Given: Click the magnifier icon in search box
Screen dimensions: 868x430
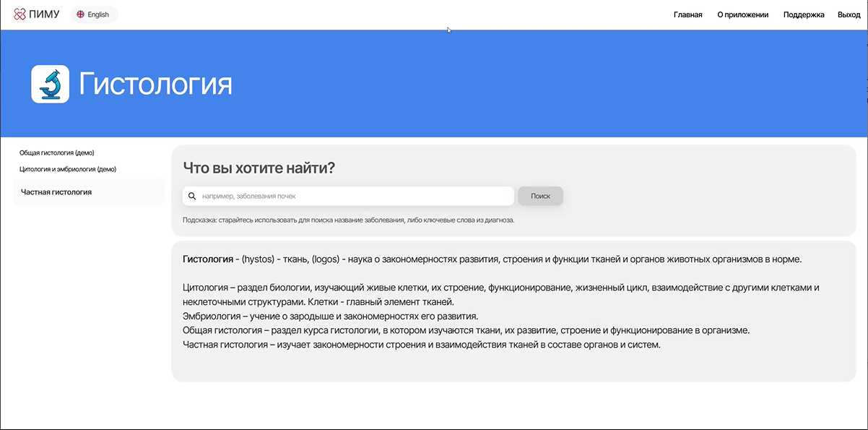Looking at the screenshot, I should click(x=192, y=196).
